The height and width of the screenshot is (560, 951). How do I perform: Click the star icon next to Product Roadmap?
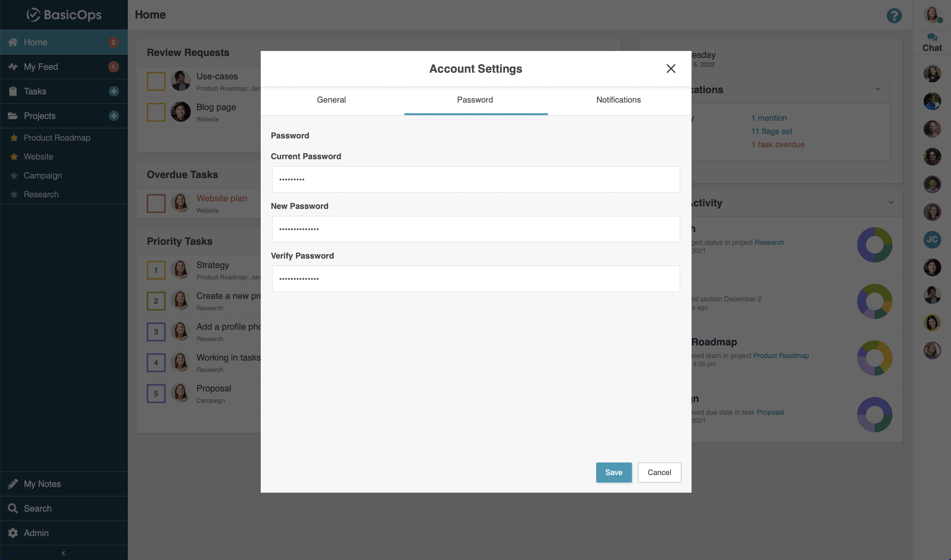coord(14,138)
